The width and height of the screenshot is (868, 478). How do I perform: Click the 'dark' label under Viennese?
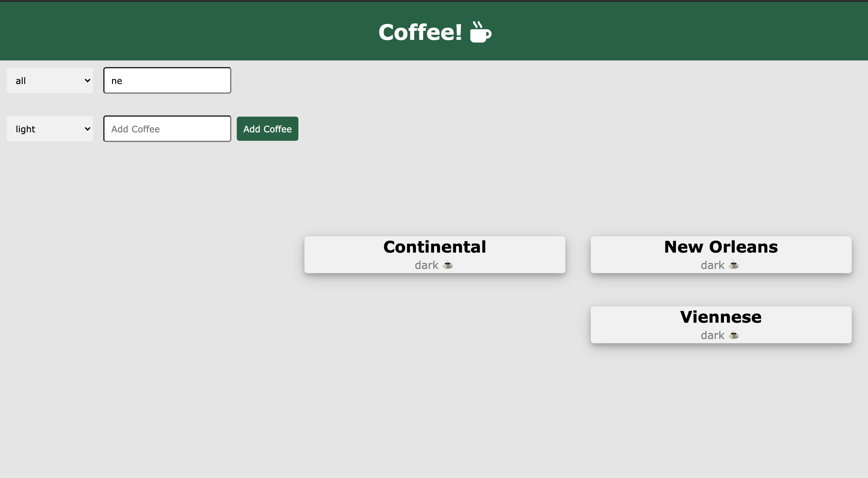coord(712,335)
